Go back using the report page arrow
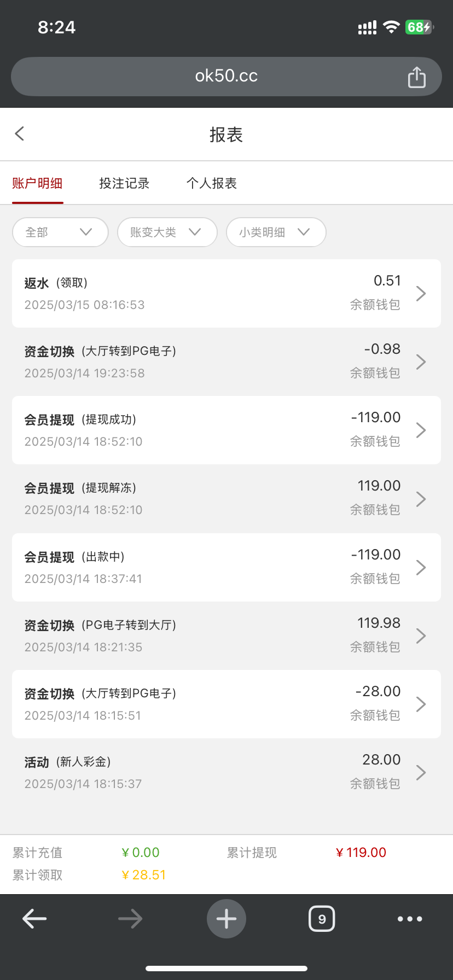 click(x=20, y=133)
